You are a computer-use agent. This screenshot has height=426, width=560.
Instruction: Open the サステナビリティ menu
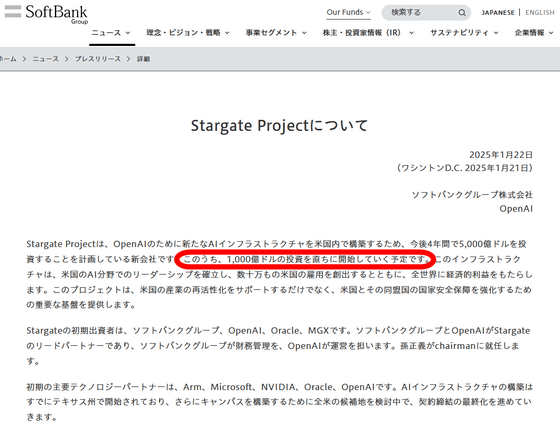click(x=464, y=33)
